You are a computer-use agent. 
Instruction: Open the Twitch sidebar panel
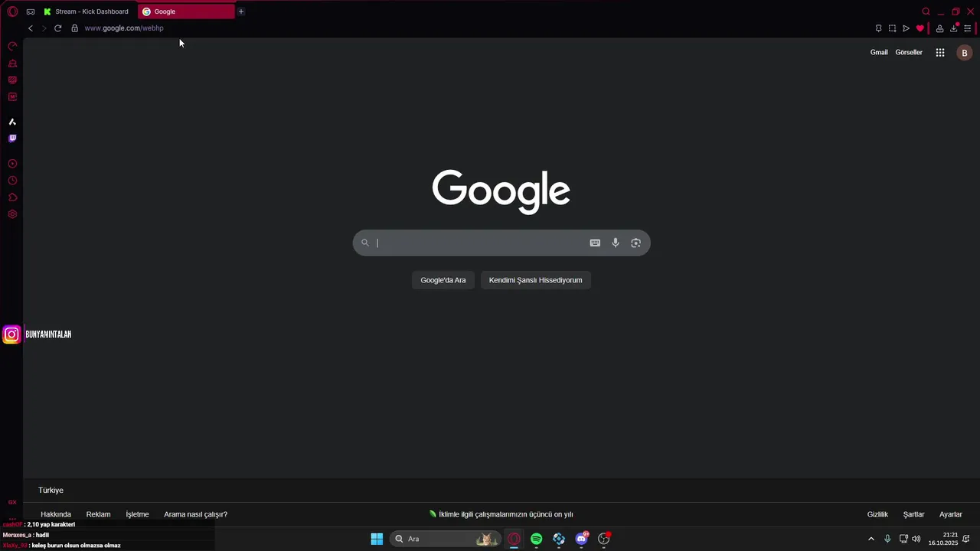click(x=12, y=139)
